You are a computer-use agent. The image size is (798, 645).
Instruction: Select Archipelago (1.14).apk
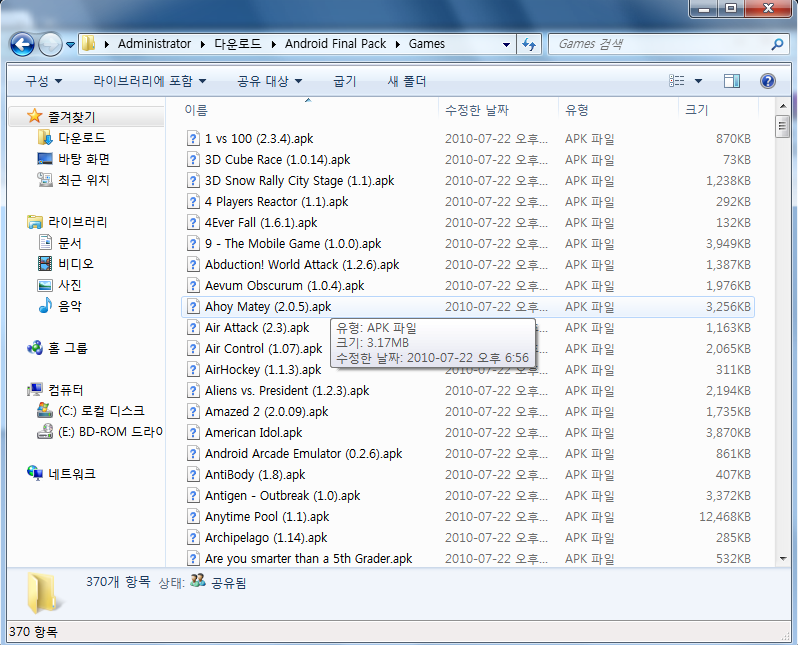point(266,538)
